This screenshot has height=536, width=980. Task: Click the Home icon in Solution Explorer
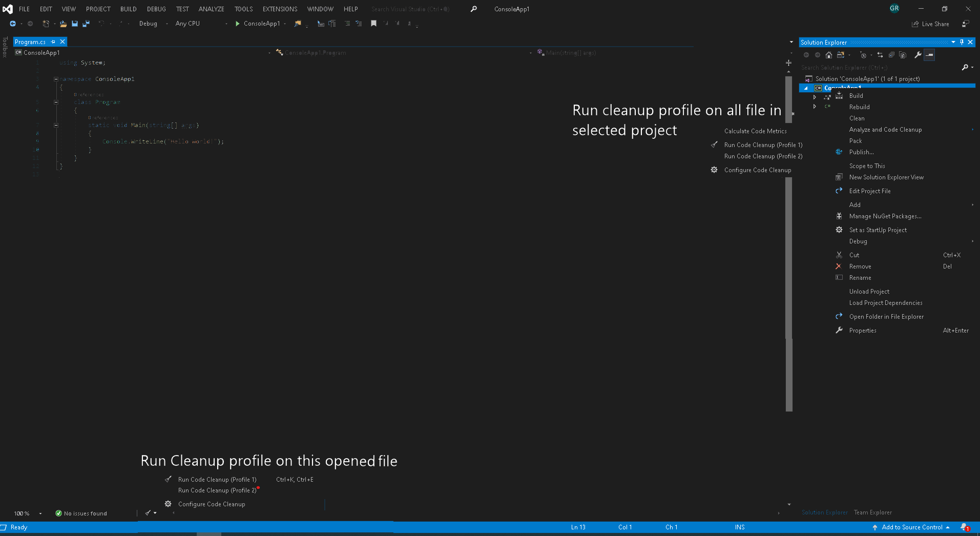tap(829, 55)
